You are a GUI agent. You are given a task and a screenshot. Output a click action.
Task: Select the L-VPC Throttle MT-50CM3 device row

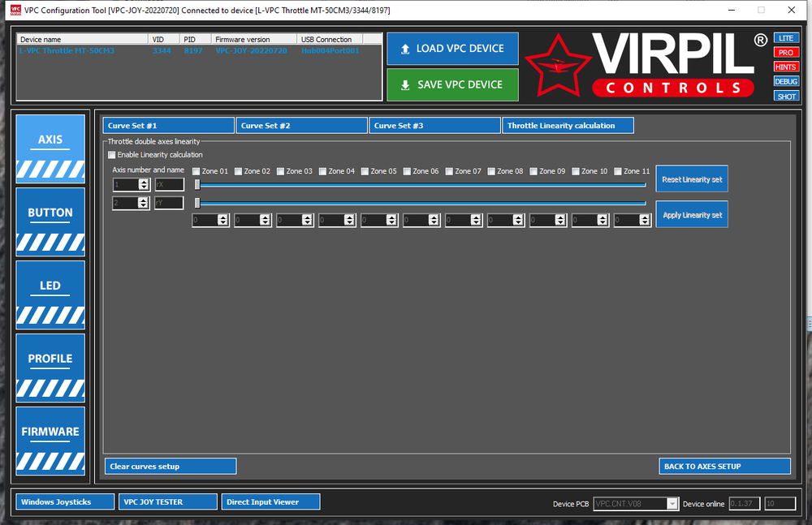(199, 51)
